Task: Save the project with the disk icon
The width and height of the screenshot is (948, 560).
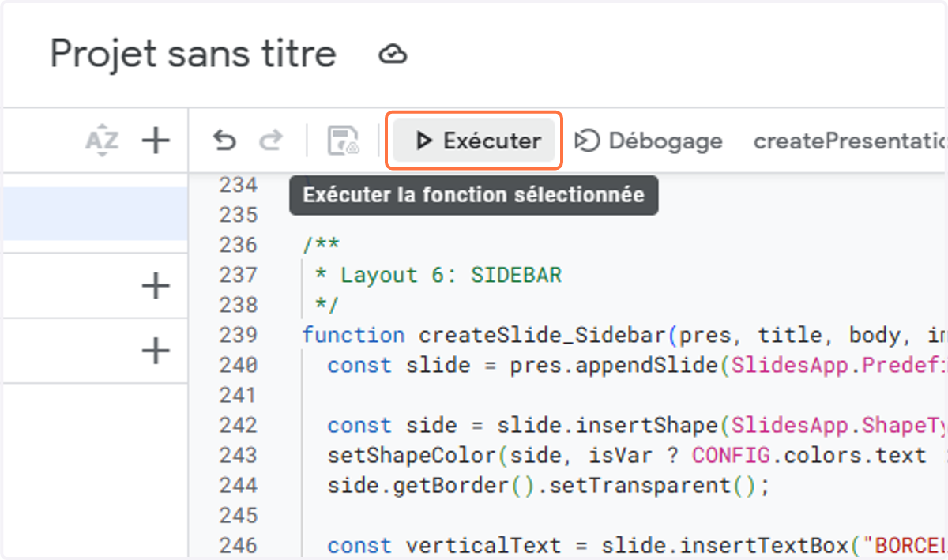Action: [344, 141]
